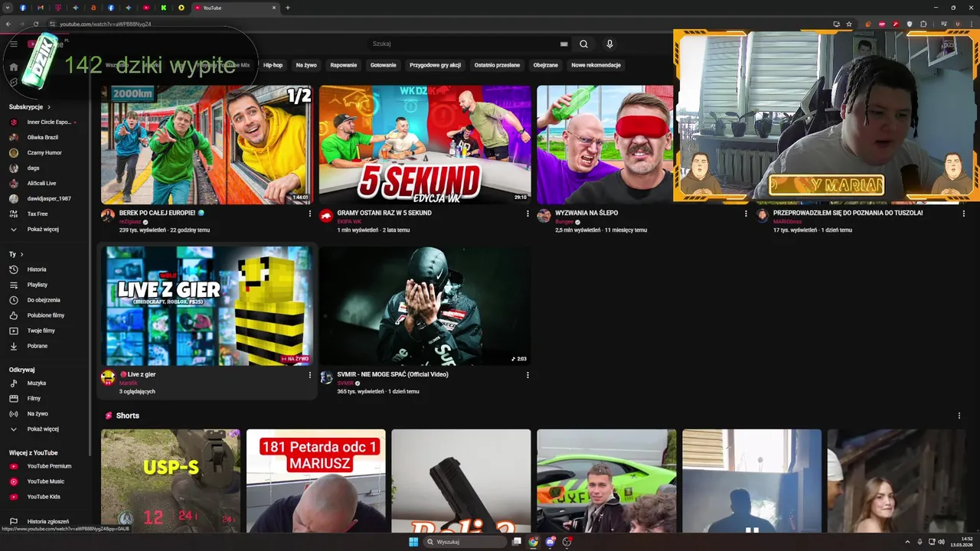Open Discord from the taskbar
Viewport: 980px width, 551px height.
point(550,542)
